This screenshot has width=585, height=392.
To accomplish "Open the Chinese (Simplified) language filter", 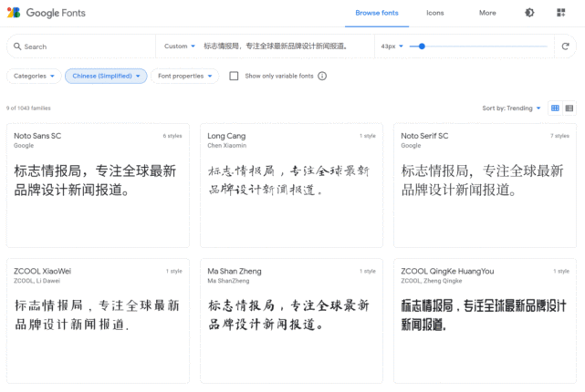I will (x=106, y=76).
